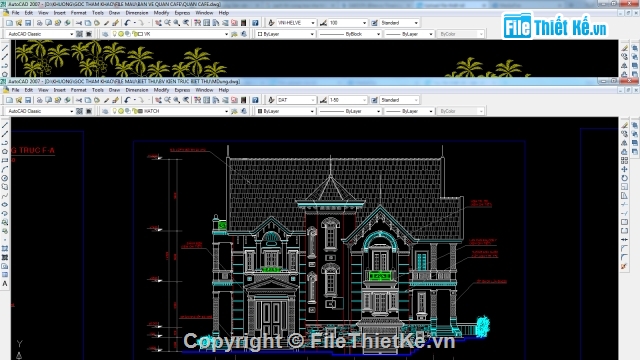Select Pan tool in villa window toolbar
The width and height of the screenshot is (640, 360).
click(158, 100)
